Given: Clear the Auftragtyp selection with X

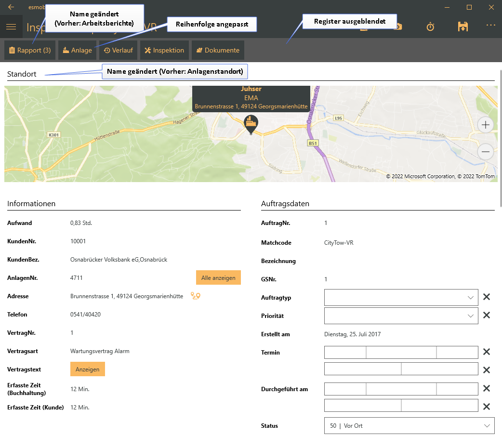Looking at the screenshot, I should click(x=487, y=297).
